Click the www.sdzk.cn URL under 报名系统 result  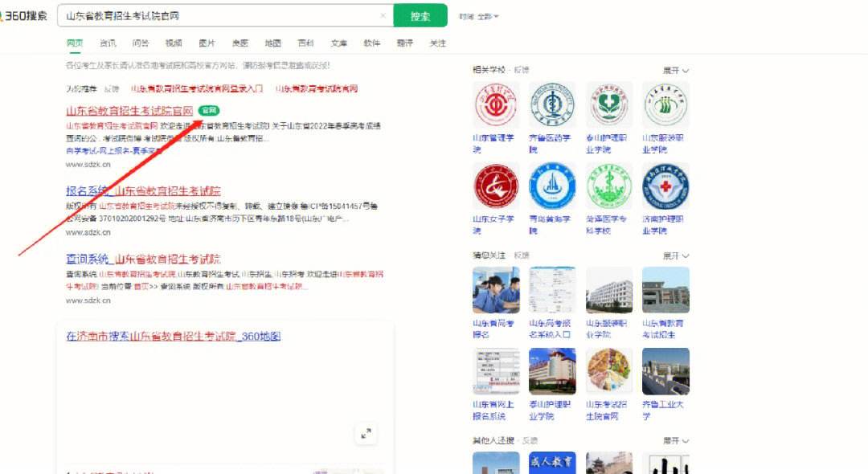[88, 233]
